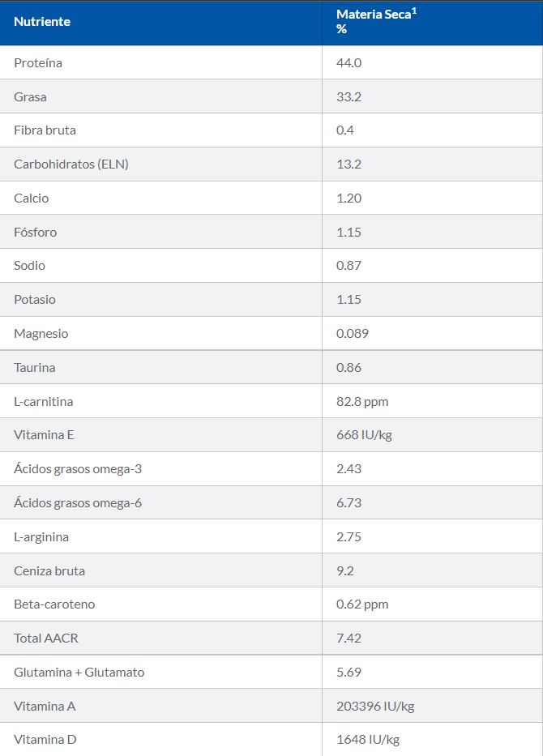Select the Ácidos grasos omega-3 label
Viewport: 543px width, 756px height.
(78, 469)
